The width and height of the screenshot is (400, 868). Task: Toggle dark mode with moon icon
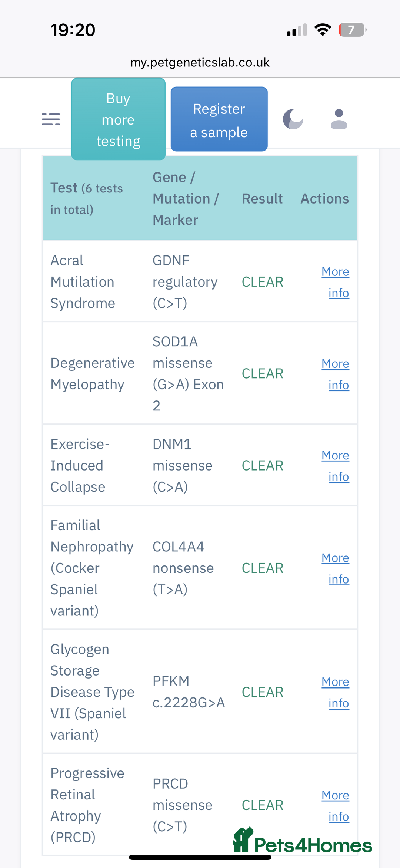[293, 119]
